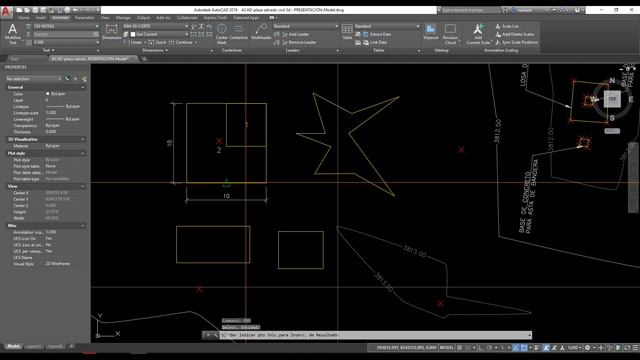Image resolution: width=640 pixels, height=360 pixels.
Task: Open the Manage ribbon tab
Action: coord(123,18)
